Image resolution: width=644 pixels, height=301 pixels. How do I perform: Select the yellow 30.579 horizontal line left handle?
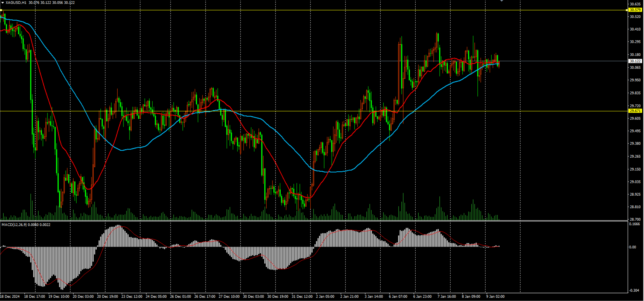pyautogui.click(x=1, y=10)
